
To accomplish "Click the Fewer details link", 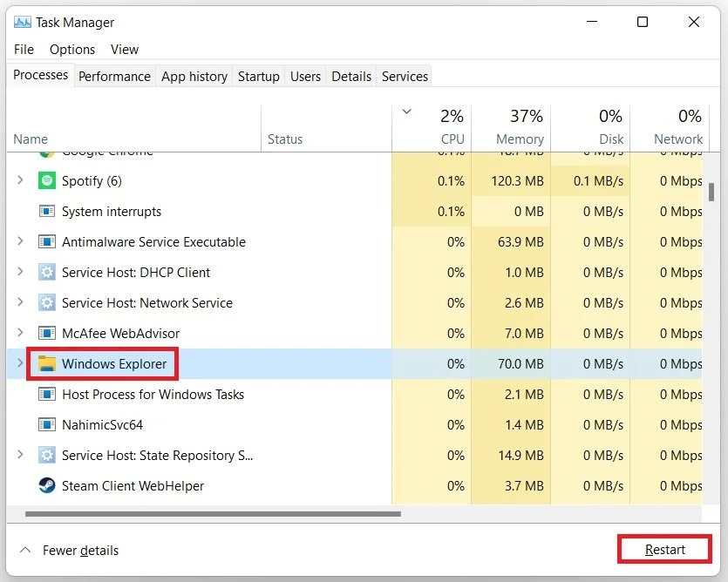I will coord(80,551).
